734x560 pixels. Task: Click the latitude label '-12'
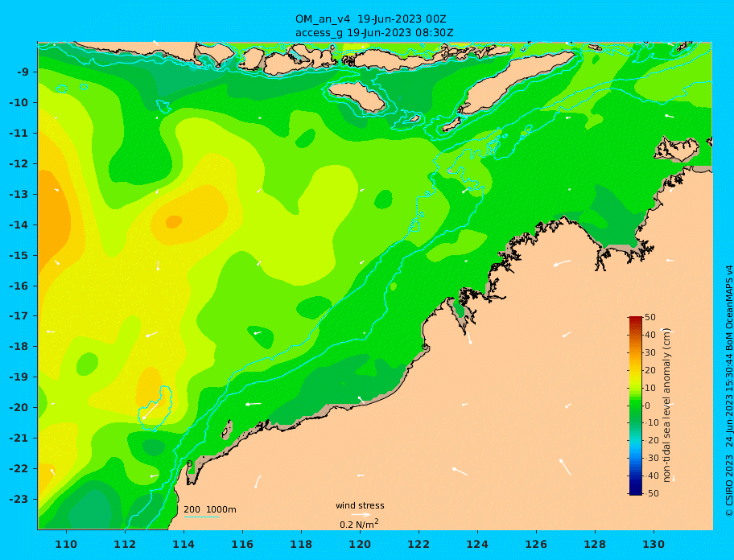pos(19,164)
